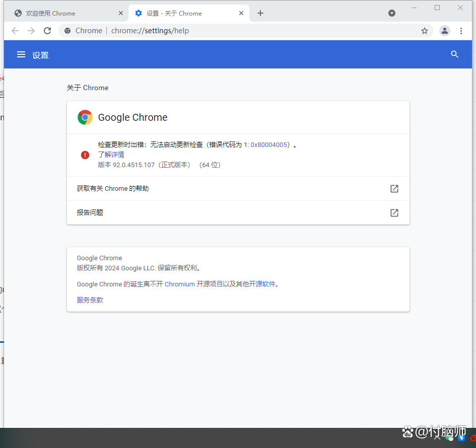476x448 pixels.
Task: Search settings using the magnifier icon
Action: tap(454, 54)
